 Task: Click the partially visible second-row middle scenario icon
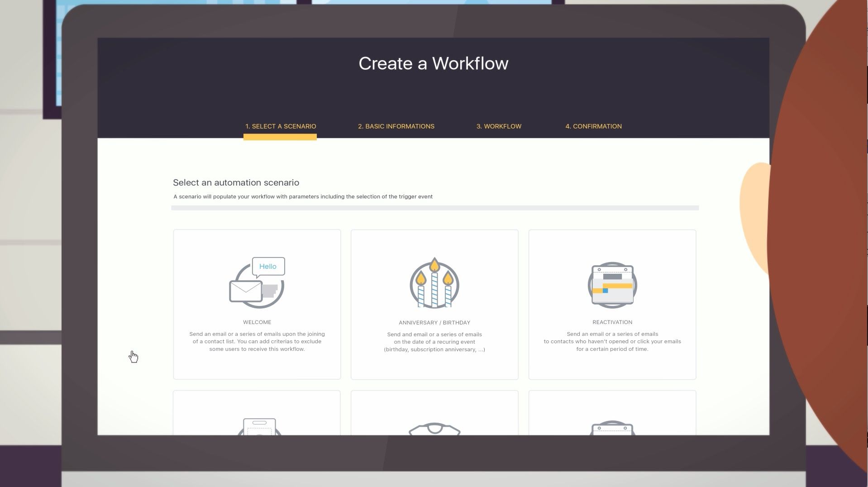434,429
